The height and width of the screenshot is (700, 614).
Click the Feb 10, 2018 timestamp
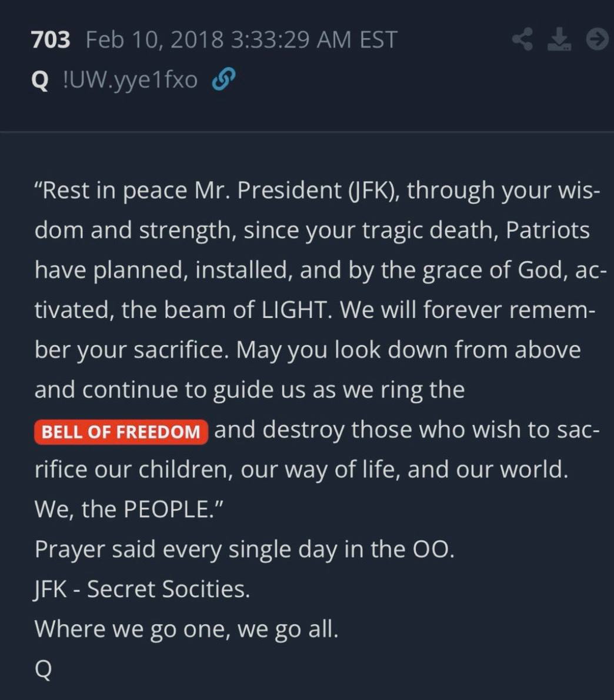[241, 40]
